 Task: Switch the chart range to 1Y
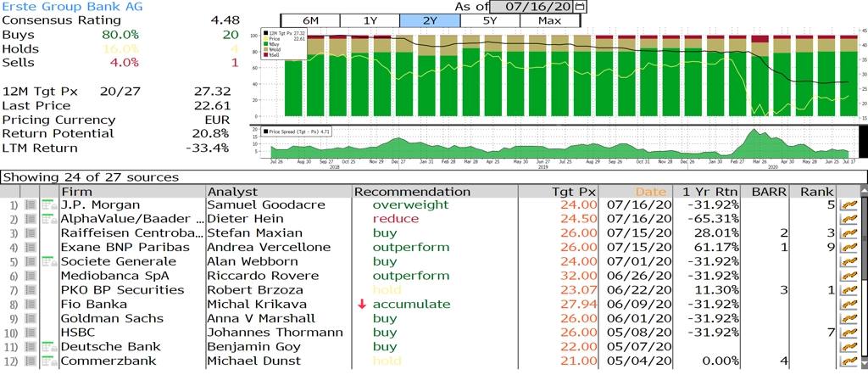(x=370, y=20)
